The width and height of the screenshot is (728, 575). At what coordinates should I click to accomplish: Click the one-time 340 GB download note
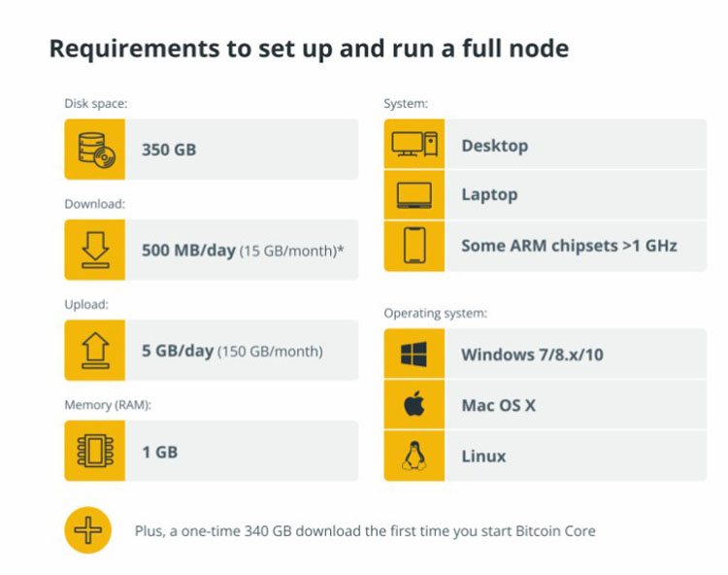pyautogui.click(x=365, y=531)
